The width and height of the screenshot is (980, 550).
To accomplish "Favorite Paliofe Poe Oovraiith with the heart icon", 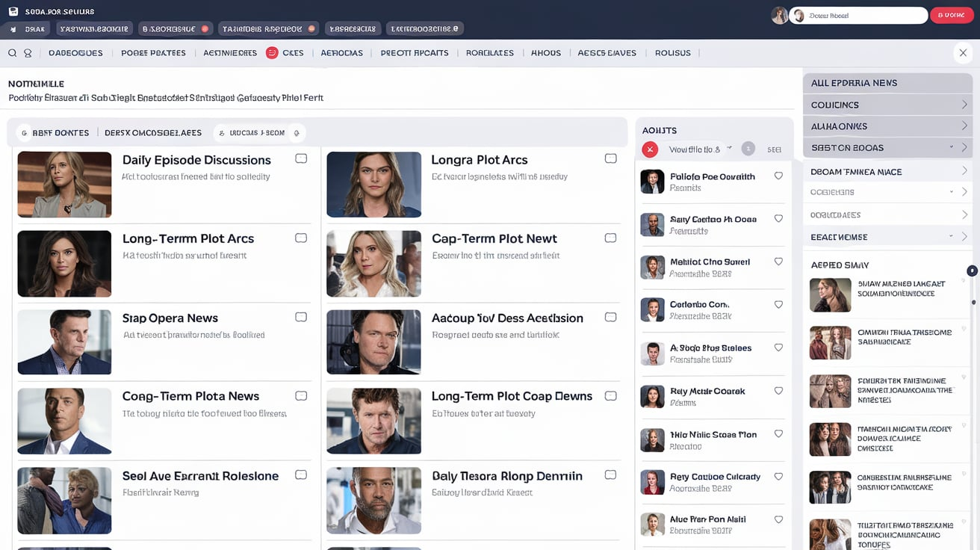I will (x=778, y=176).
